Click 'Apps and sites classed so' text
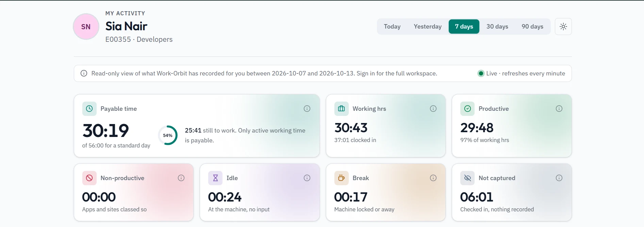 coord(114,209)
